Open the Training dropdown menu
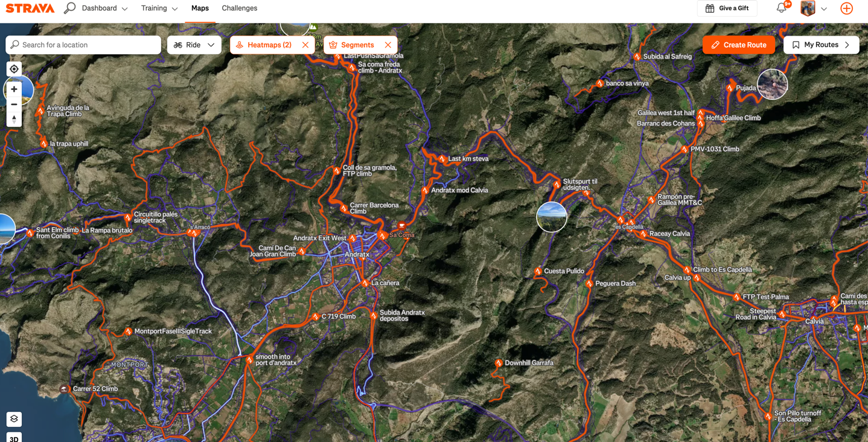 [x=159, y=8]
